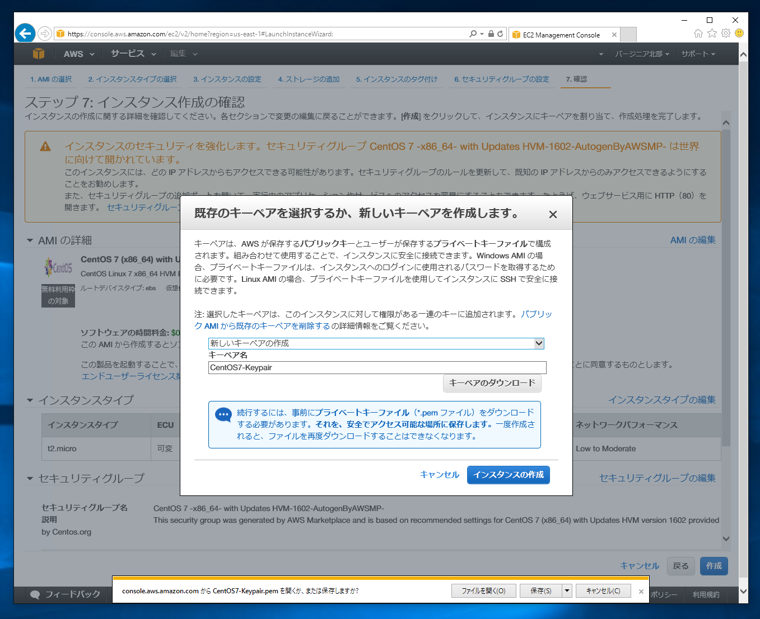Close the key pair dialog with X
This screenshot has width=760, height=619.
pos(553,214)
